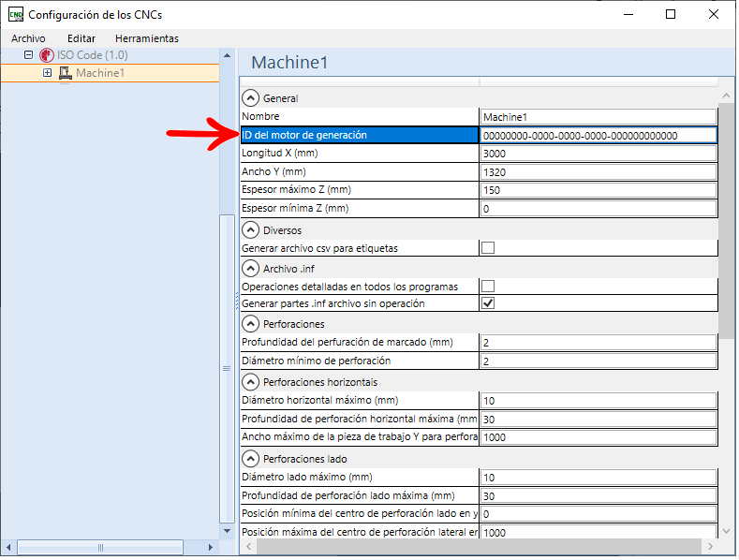The image size is (739, 560).
Task: Click the tree panel horizontal scrollbar thumb
Action: click(100, 547)
